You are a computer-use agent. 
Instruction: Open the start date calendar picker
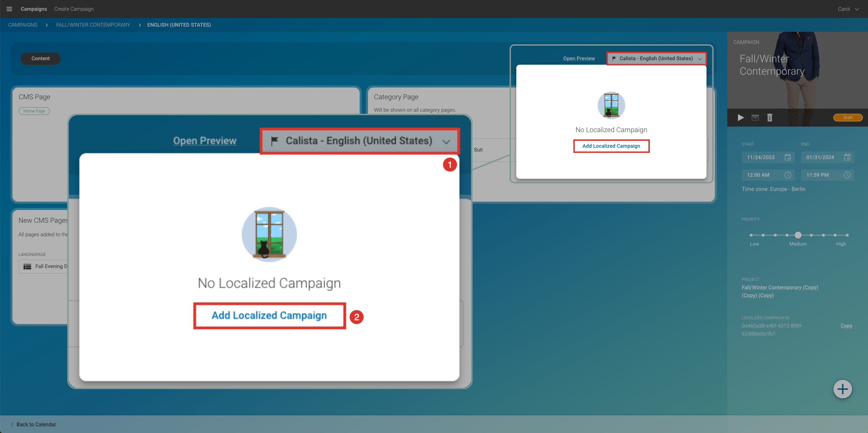tap(788, 157)
